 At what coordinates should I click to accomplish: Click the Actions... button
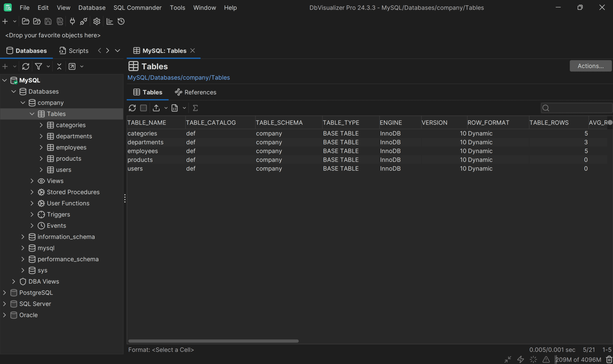pyautogui.click(x=590, y=66)
